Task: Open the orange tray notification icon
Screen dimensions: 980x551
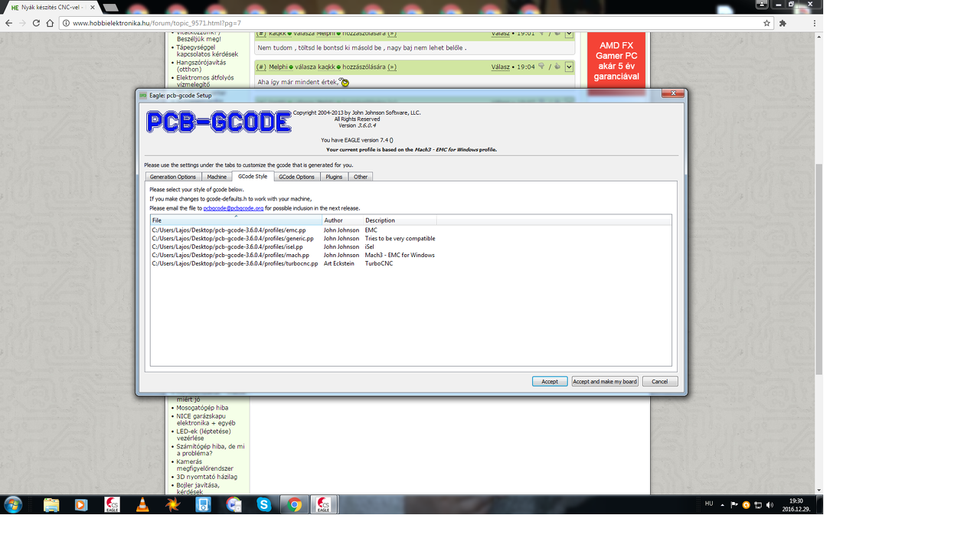Action: [746, 504]
